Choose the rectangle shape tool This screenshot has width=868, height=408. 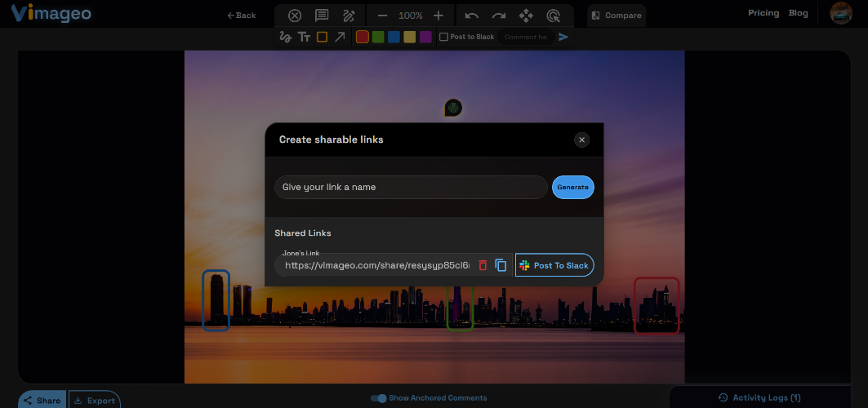[x=322, y=37]
